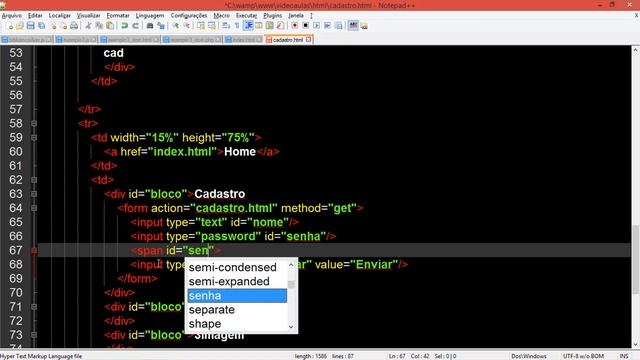Choose 'shape' from the autocomplete list
The height and width of the screenshot is (360, 640).
(237, 324)
